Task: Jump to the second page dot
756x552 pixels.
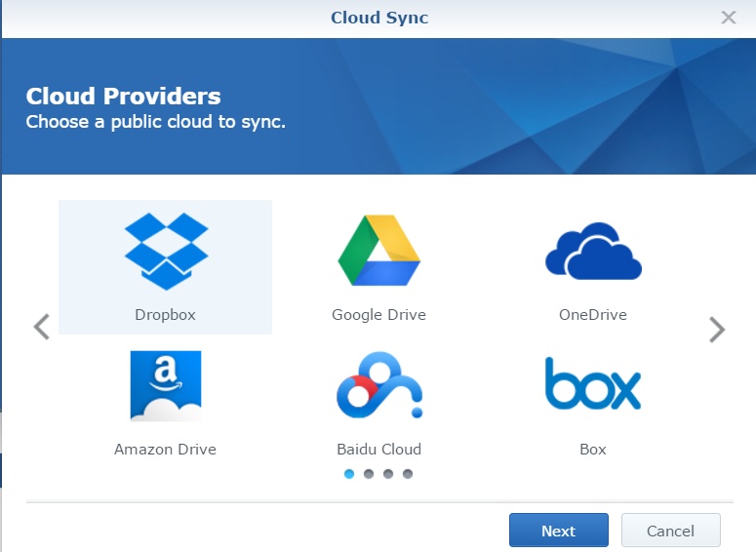Action: 369,474
